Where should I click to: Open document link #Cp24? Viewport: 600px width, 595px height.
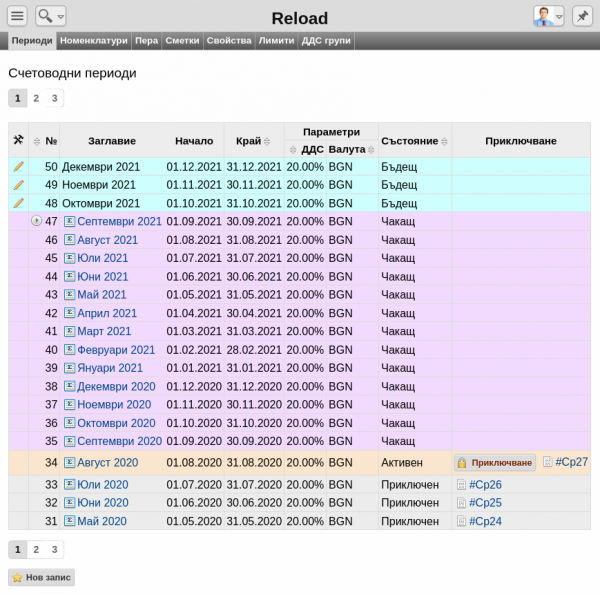485,521
